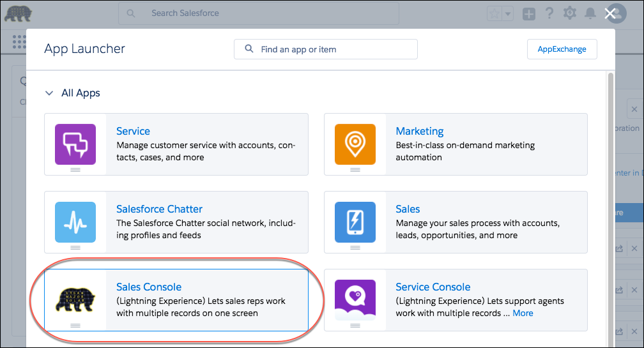This screenshot has height=348, width=644.
Task: Click the bear logo in header
Action: 18,14
